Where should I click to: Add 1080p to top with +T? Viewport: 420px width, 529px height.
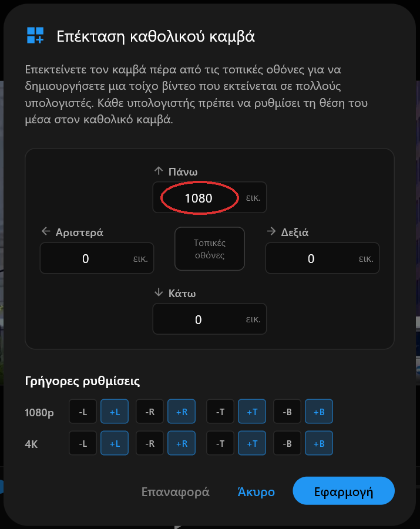(252, 412)
